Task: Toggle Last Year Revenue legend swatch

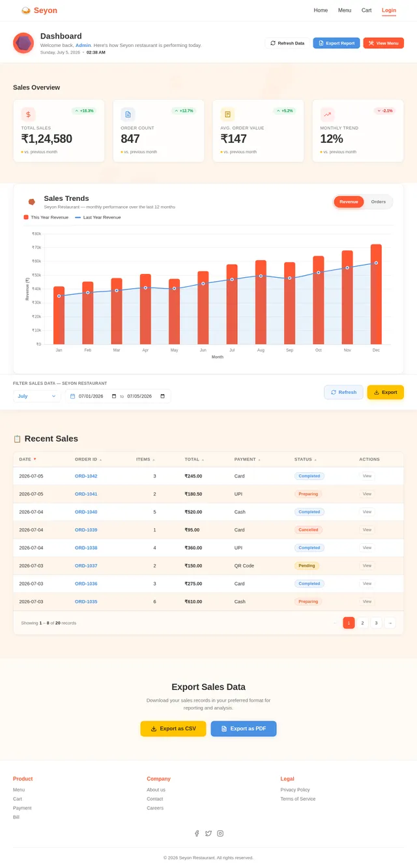Action: (x=78, y=217)
